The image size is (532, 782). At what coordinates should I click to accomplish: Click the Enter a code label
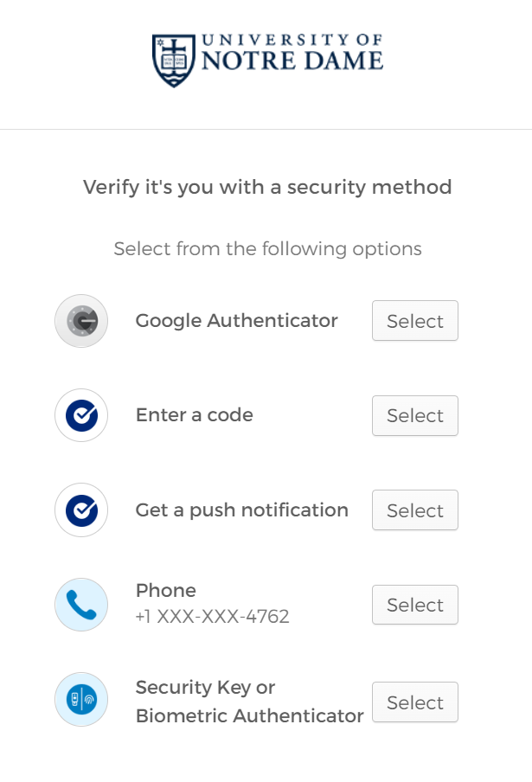(x=195, y=415)
